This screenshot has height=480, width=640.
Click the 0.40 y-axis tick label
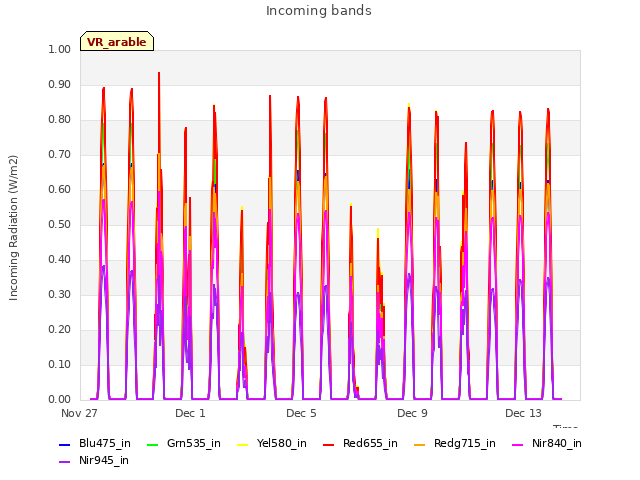60,260
